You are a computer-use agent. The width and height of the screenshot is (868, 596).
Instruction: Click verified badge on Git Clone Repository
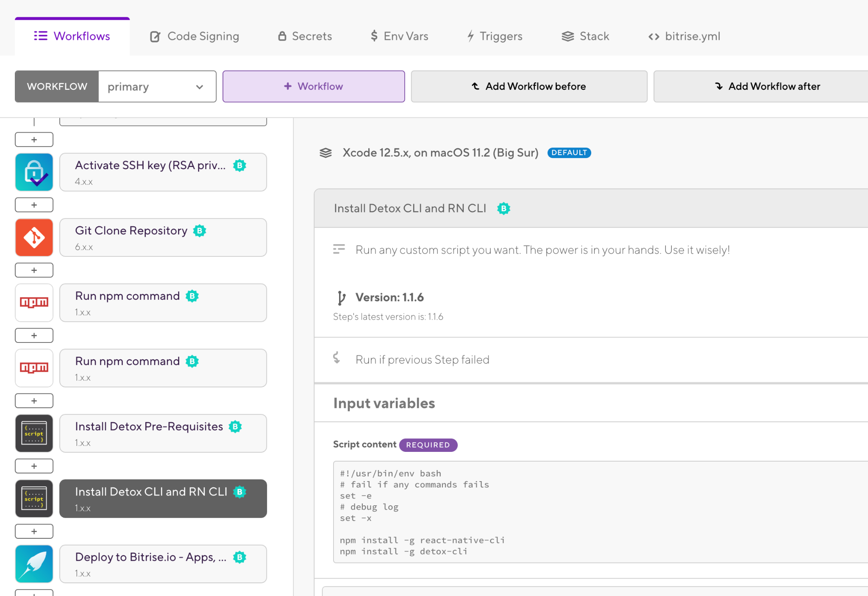pyautogui.click(x=200, y=231)
